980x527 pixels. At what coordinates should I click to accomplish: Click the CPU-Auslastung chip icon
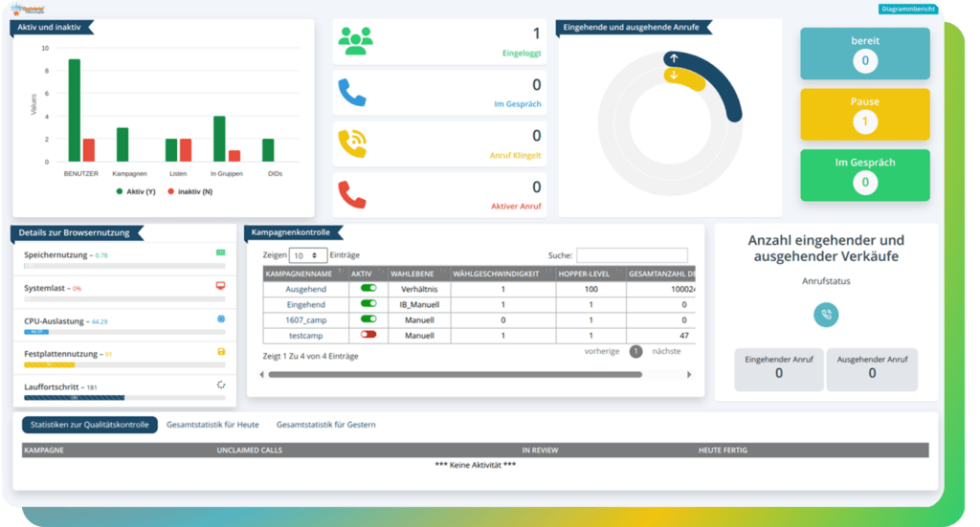tap(221, 318)
